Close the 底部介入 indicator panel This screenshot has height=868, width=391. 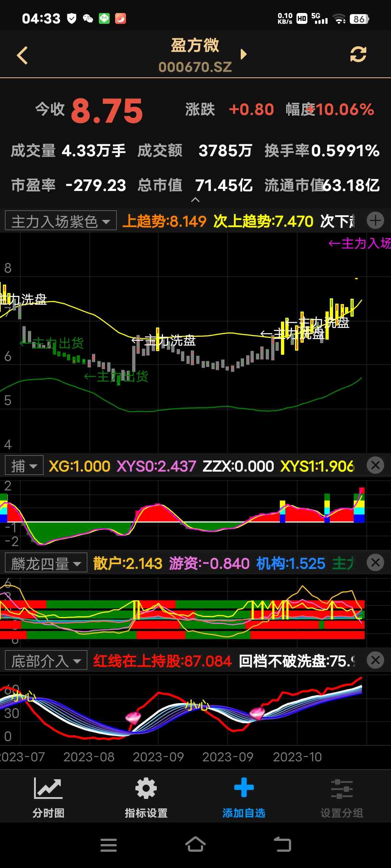[375, 660]
